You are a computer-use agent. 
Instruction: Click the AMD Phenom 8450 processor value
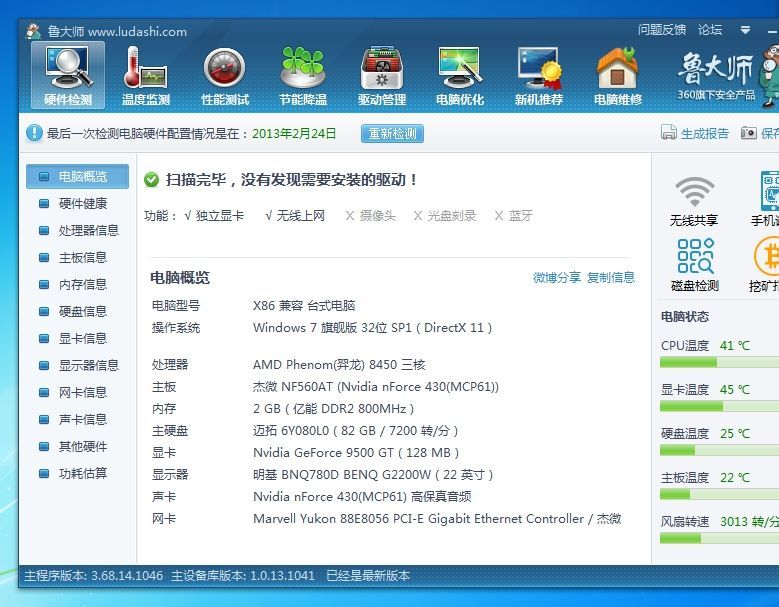(x=339, y=365)
